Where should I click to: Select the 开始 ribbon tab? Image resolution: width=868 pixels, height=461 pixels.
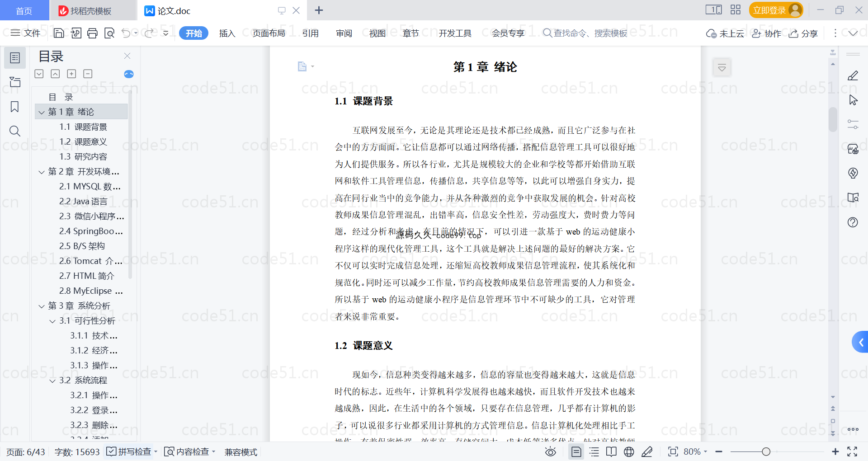click(193, 33)
